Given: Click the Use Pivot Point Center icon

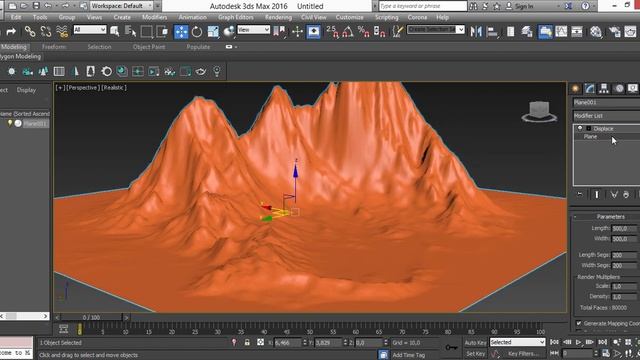Looking at the screenshot, I should [x=280, y=31].
